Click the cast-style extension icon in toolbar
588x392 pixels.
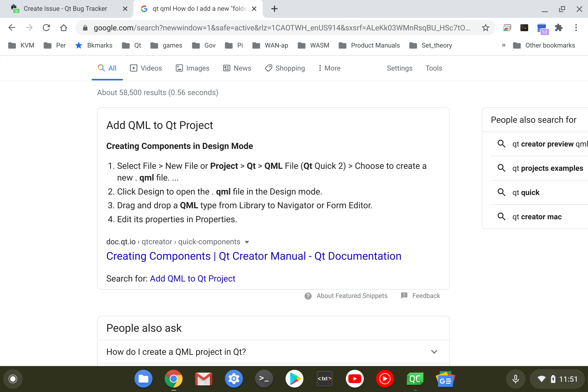[507, 27]
